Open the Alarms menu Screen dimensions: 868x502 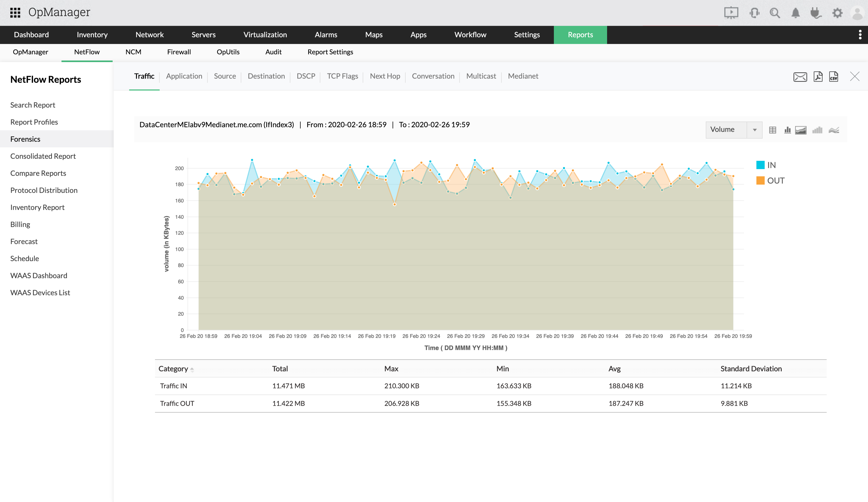326,34
